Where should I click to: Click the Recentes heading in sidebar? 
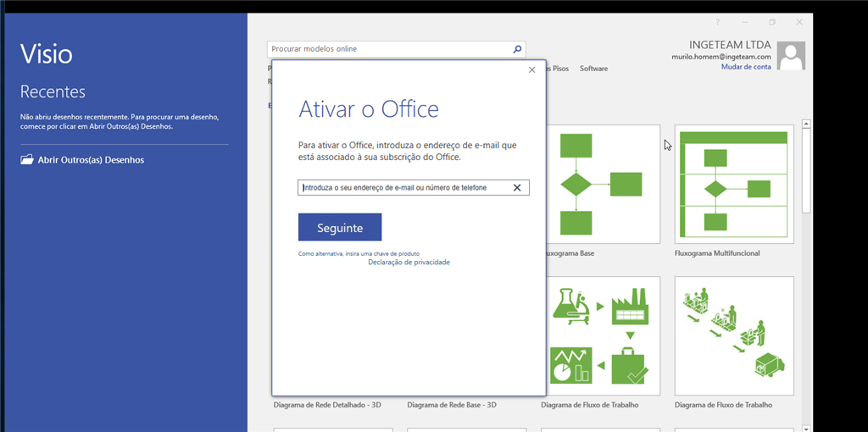pos(53,91)
